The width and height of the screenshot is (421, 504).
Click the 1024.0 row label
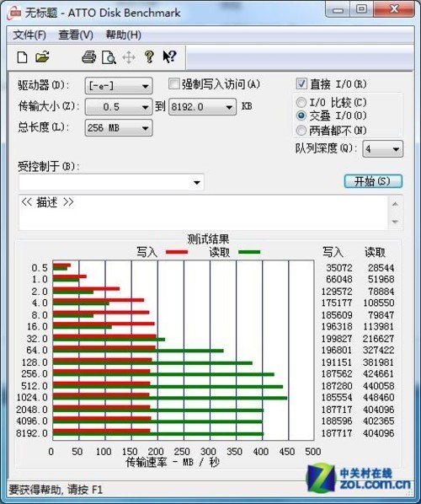32,397
